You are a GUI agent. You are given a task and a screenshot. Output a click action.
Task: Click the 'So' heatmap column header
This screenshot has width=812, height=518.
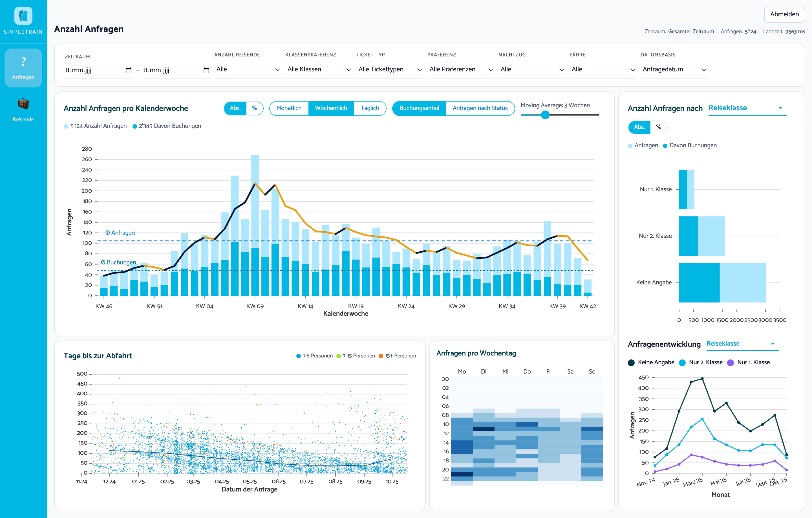pyautogui.click(x=592, y=372)
